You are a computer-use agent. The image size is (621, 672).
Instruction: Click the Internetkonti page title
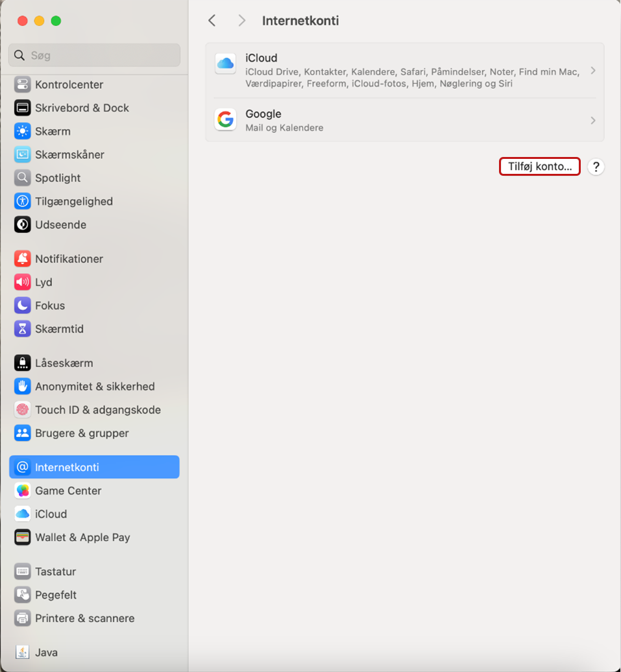pyautogui.click(x=300, y=21)
